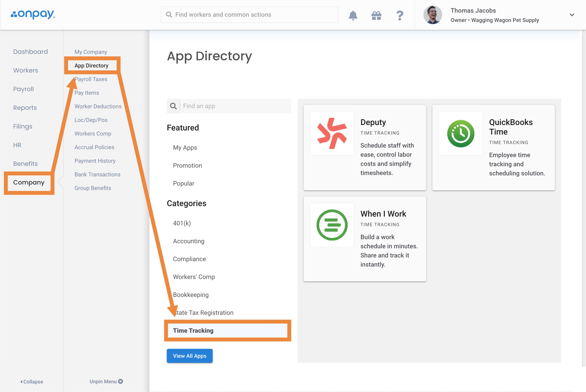
Task: Filter by My Apps
Action: (x=185, y=148)
